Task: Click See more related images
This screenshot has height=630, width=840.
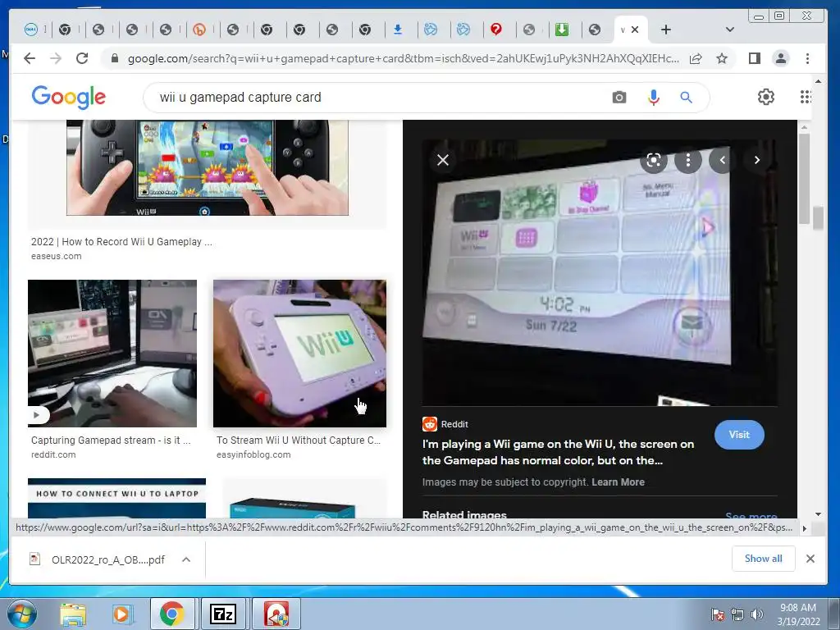Action: pyautogui.click(x=751, y=515)
